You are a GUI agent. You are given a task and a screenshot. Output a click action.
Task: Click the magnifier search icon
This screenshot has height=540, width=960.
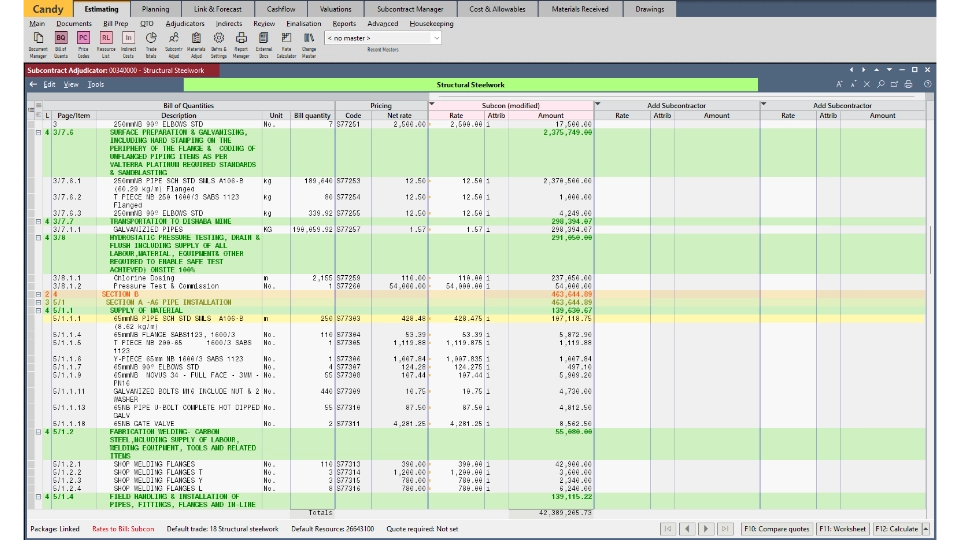pos(881,84)
